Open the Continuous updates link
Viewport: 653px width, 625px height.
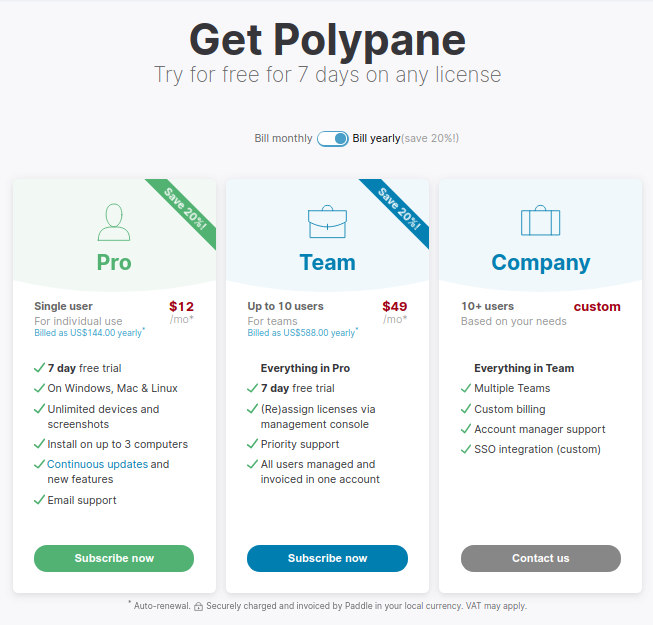(x=97, y=464)
